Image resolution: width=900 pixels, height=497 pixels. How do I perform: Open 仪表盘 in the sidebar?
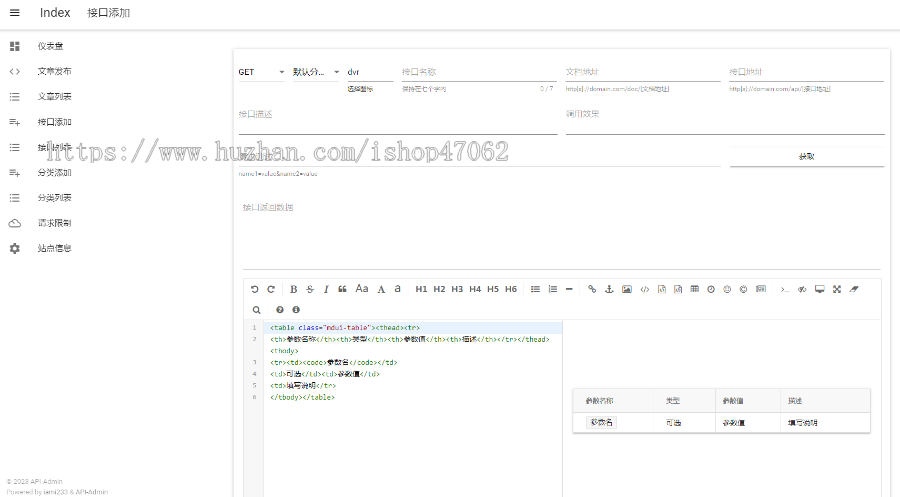click(x=51, y=46)
